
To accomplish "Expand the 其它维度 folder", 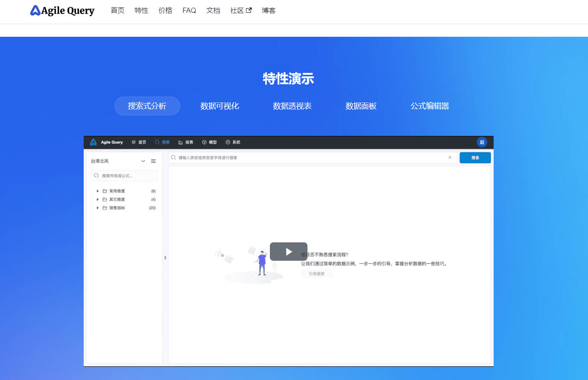I will tap(98, 200).
